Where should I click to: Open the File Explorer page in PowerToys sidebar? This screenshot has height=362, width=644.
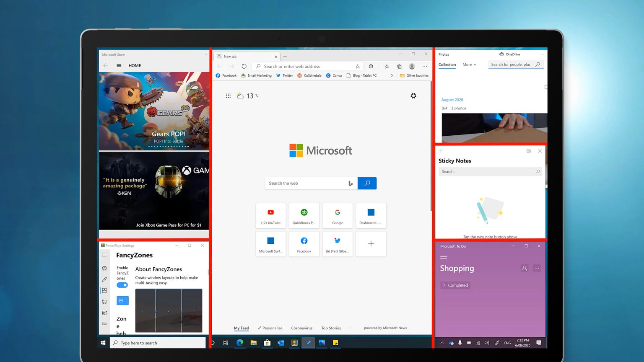(x=104, y=302)
